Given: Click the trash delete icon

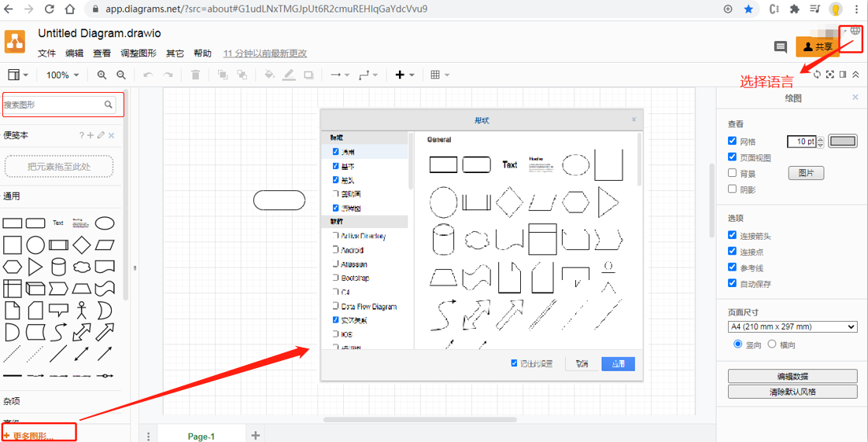Looking at the screenshot, I should click(195, 75).
